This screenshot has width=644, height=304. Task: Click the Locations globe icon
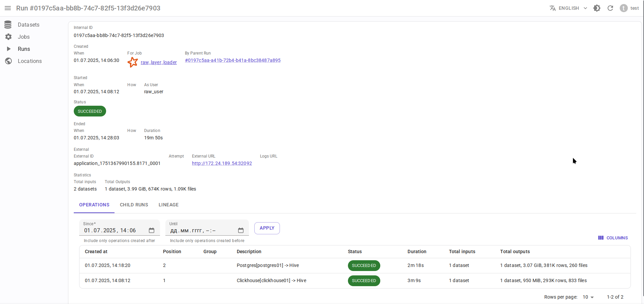tap(8, 61)
